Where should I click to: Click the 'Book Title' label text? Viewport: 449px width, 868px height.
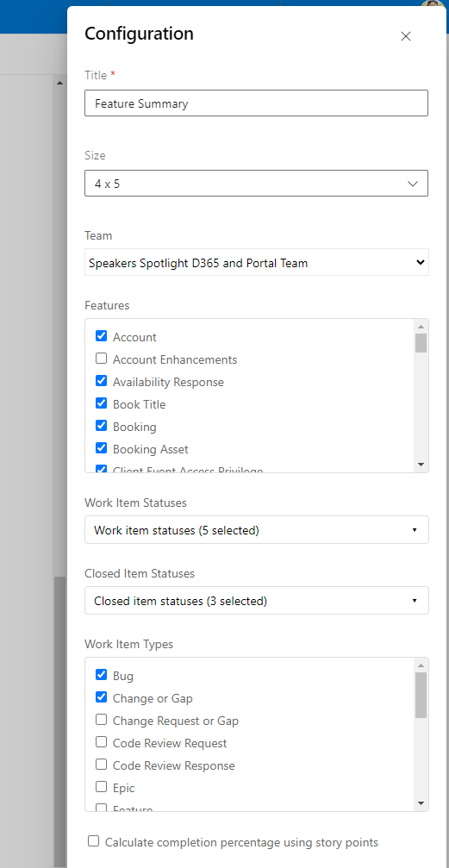click(x=139, y=404)
